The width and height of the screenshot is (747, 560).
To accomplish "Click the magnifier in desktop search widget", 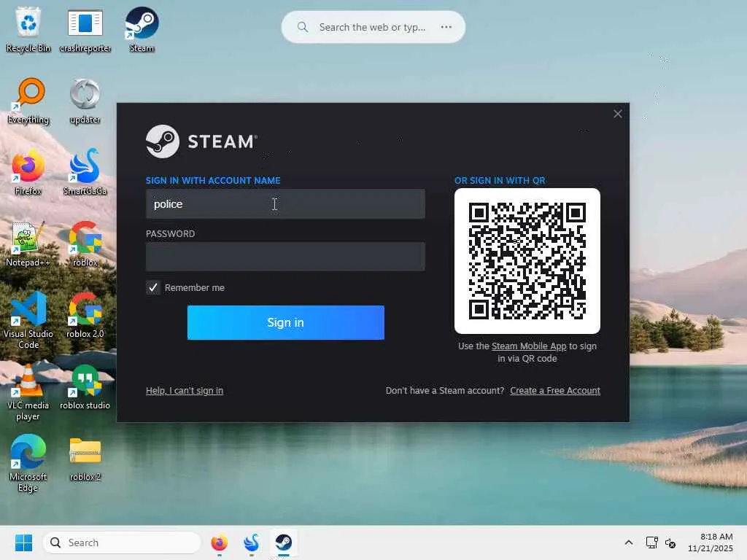I will [x=303, y=27].
